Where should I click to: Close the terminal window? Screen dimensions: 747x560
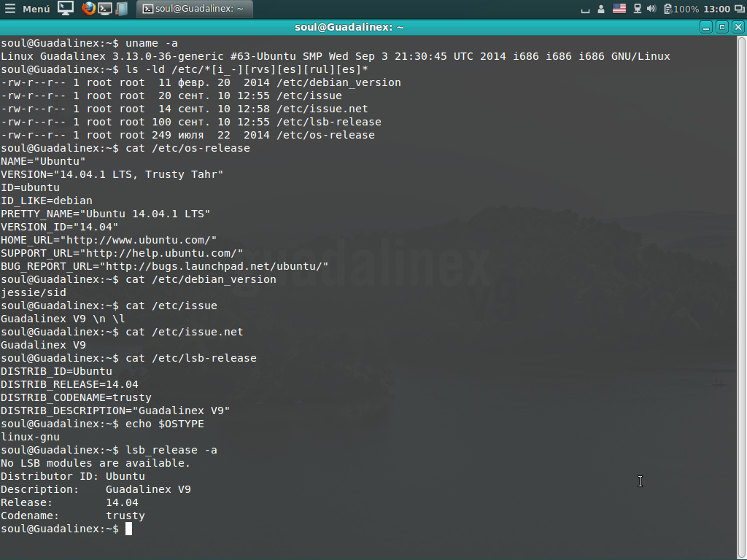click(738, 27)
